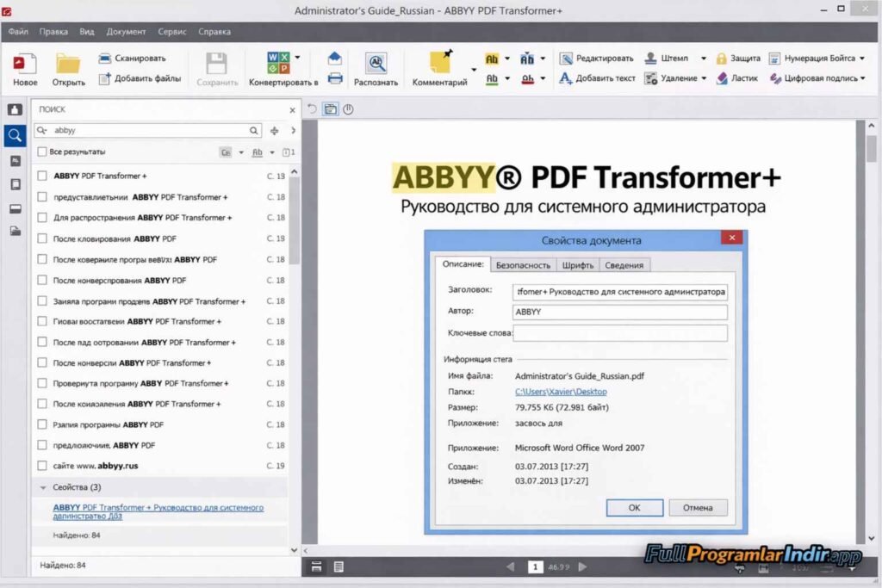Collapse the Свойства (3) section
The image size is (882, 588).
click(x=44, y=486)
